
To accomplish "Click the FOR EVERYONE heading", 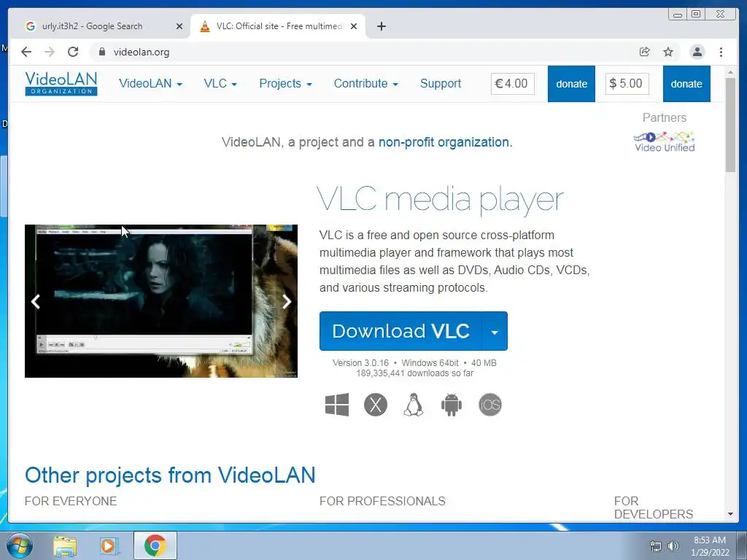I will (x=71, y=501).
